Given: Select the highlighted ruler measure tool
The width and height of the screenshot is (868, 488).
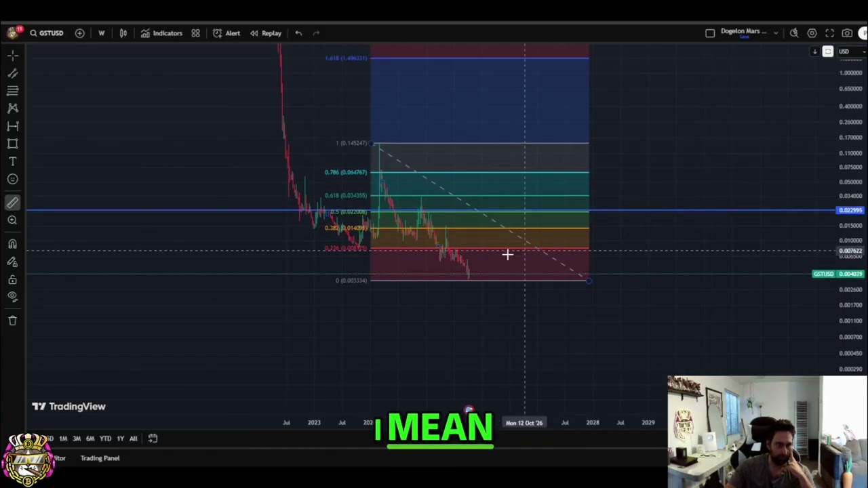Looking at the screenshot, I should tap(12, 202).
